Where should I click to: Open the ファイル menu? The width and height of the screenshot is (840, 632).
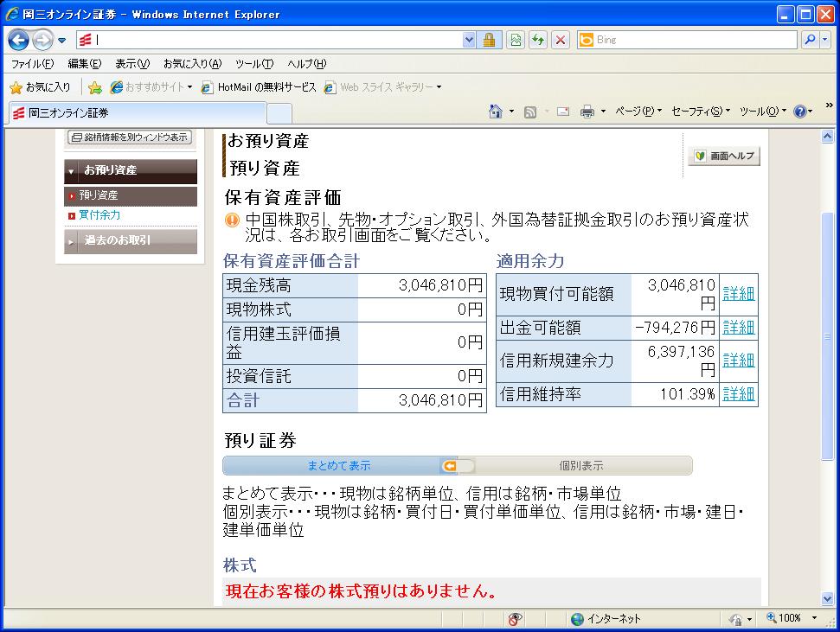pyautogui.click(x=32, y=64)
